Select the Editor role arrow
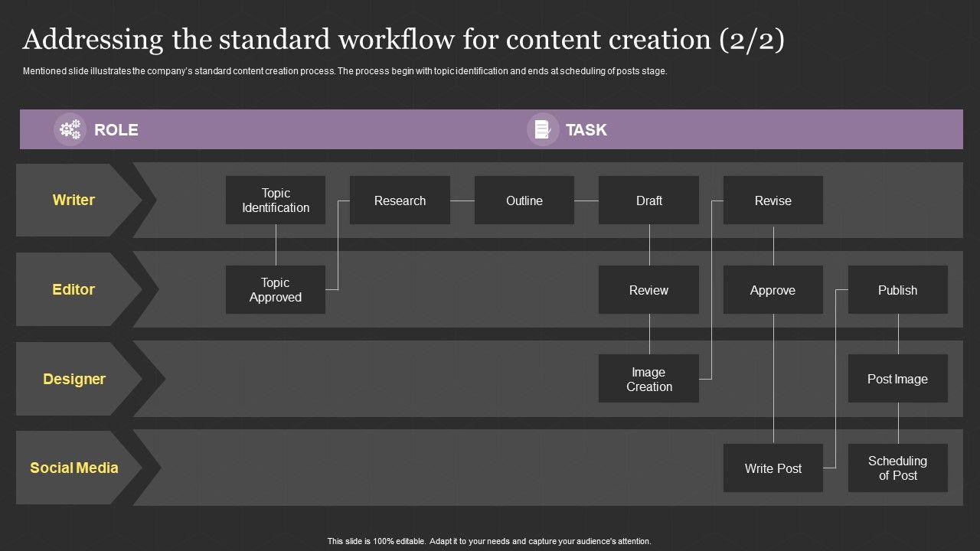This screenshot has height=551, width=980. pyautogui.click(x=74, y=289)
